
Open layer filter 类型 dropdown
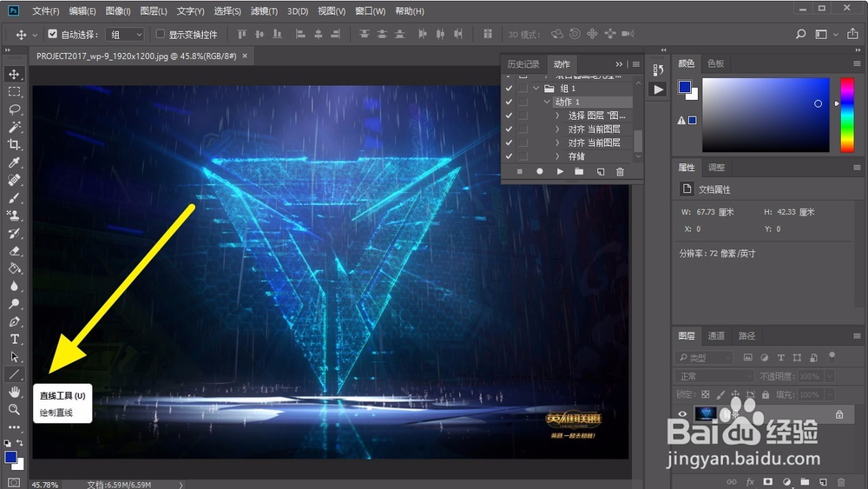coord(704,358)
